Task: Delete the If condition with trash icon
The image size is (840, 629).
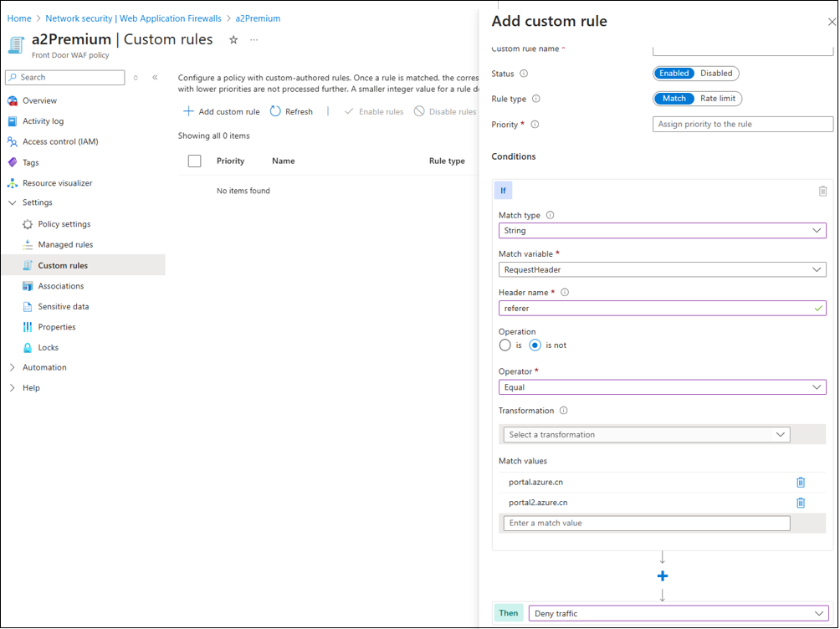Action: pyautogui.click(x=822, y=191)
